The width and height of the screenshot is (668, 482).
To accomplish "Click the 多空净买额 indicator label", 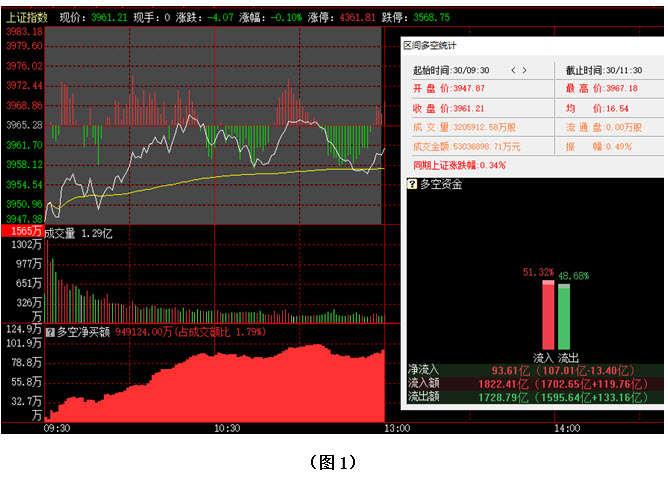I will 84,331.
